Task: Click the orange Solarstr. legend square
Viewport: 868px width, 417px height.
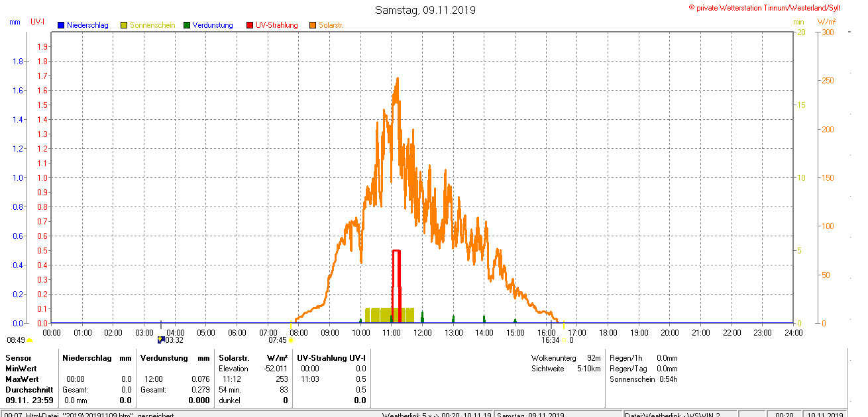Action: click(313, 25)
